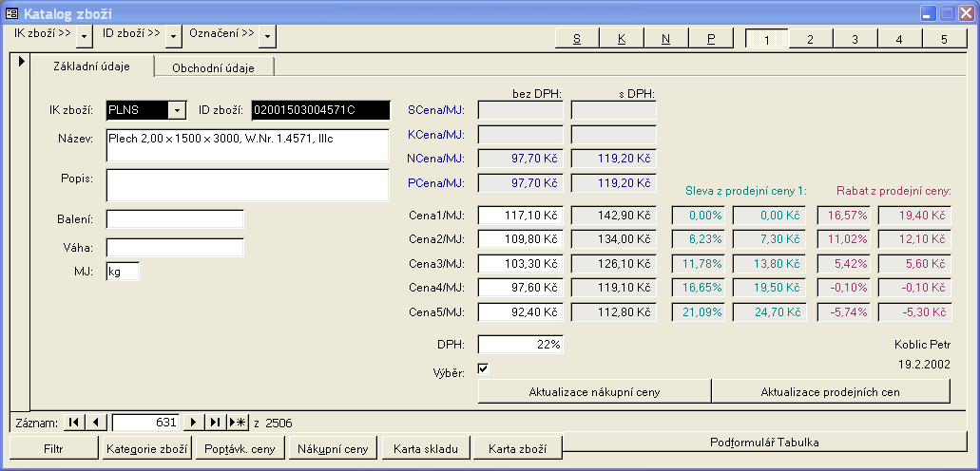This screenshot has width=980, height=471.
Task: Create a new record with the asterisk button
Action: tap(238, 423)
